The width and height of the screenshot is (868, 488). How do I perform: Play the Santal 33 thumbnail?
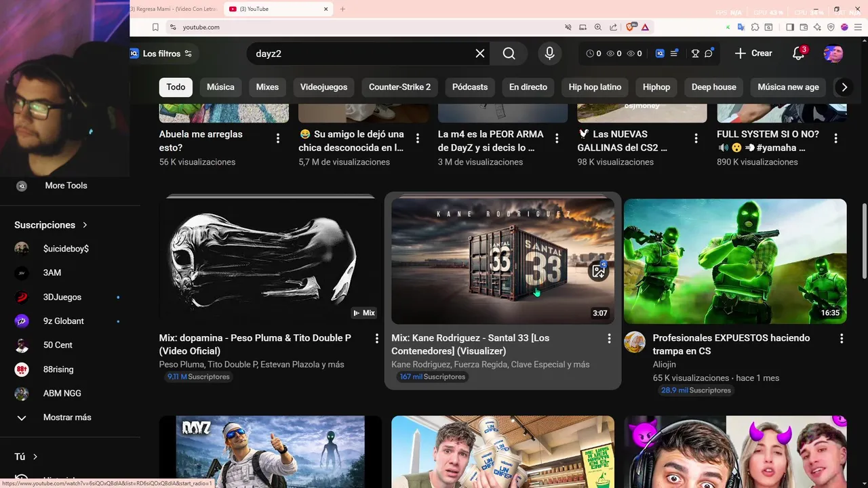502,261
